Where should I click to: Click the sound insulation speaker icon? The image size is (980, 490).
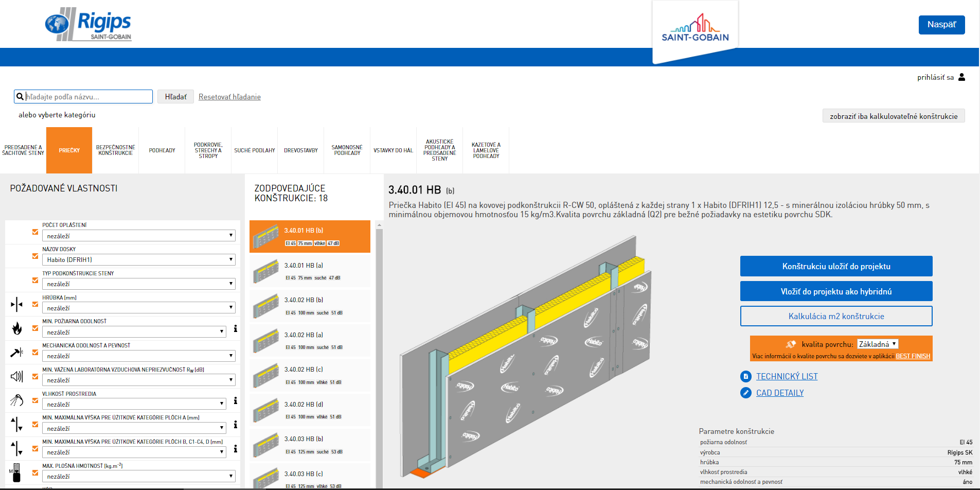(17, 376)
